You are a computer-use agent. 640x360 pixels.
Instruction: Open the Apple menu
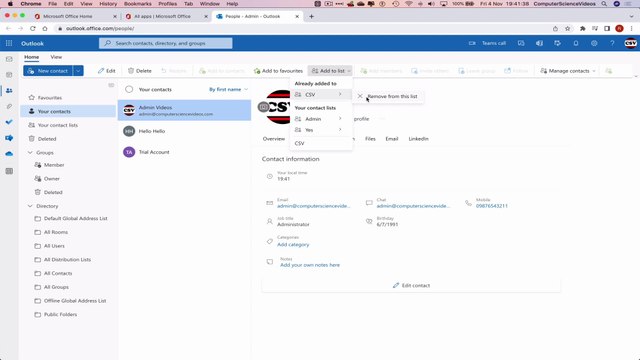(x=10, y=4)
